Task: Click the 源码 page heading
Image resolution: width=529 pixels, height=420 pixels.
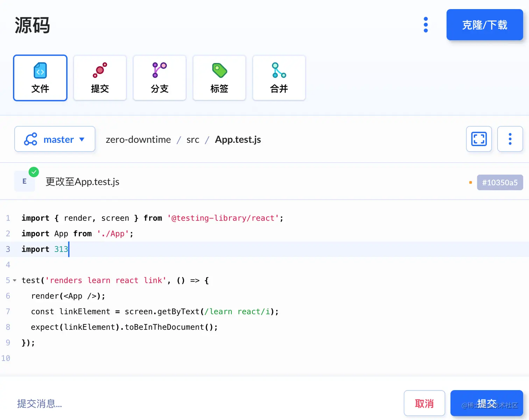Action: [x=32, y=25]
